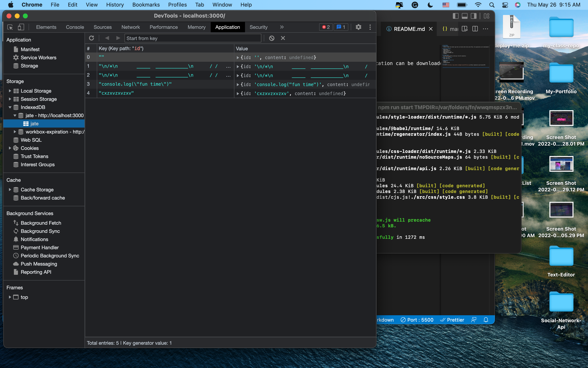Switch to the Performance tab
Image resolution: width=588 pixels, height=368 pixels.
[164, 27]
